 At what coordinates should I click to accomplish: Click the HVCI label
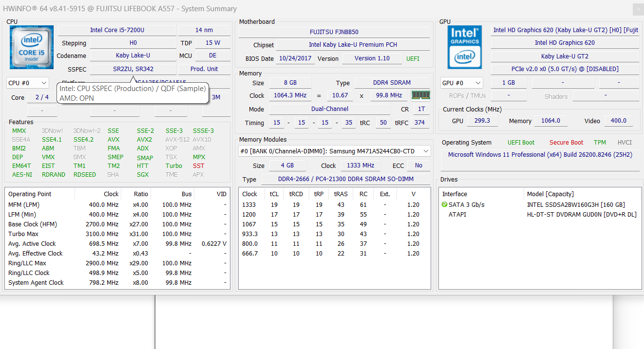[x=625, y=143]
